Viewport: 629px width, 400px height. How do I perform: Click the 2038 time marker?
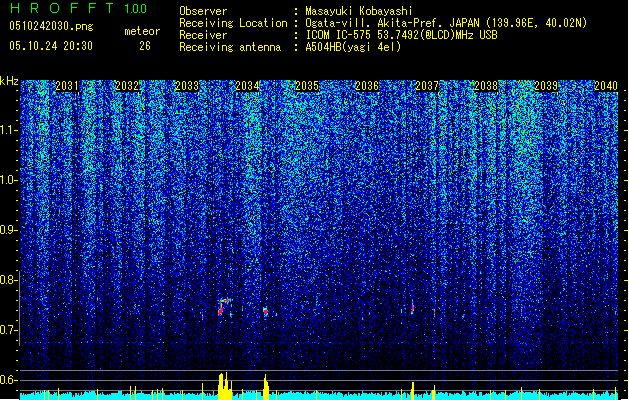(486, 86)
